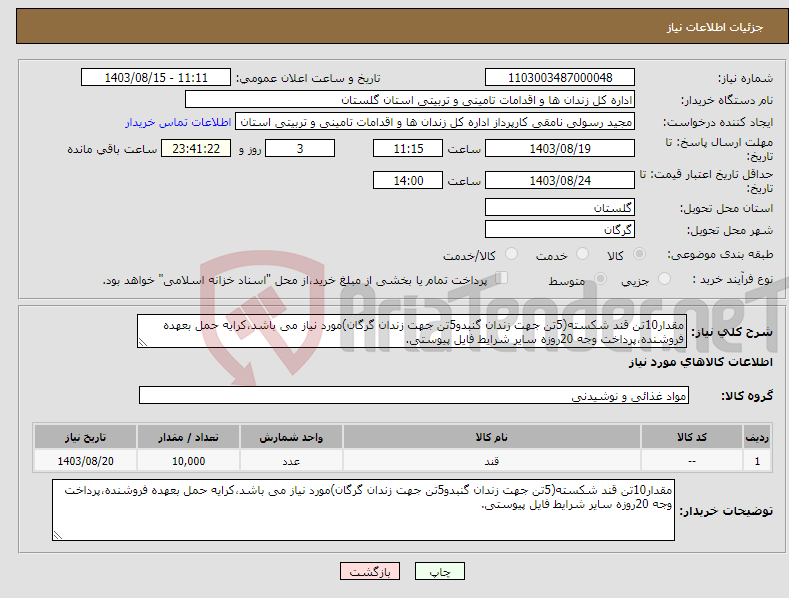Click the تعداد / مقدار column header

click(x=188, y=437)
